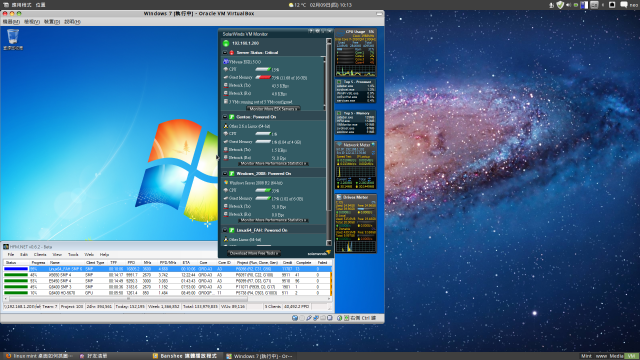640x360 pixels.
Task: Click Download More Free Tools button
Action: [253, 253]
